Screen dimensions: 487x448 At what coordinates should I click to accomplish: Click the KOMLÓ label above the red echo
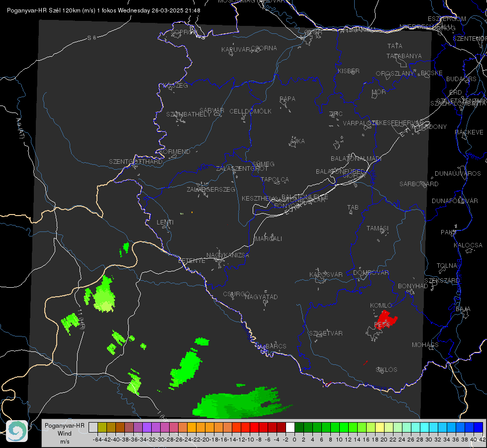tap(381, 306)
